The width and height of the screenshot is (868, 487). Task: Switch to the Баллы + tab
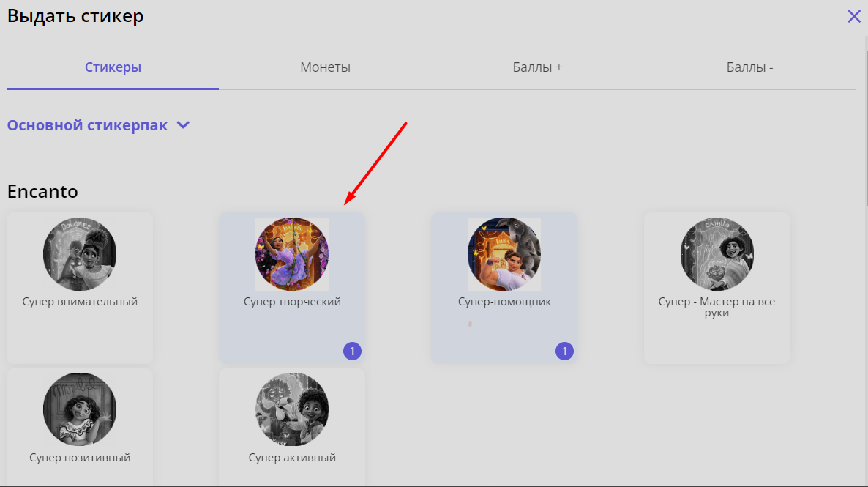(537, 67)
